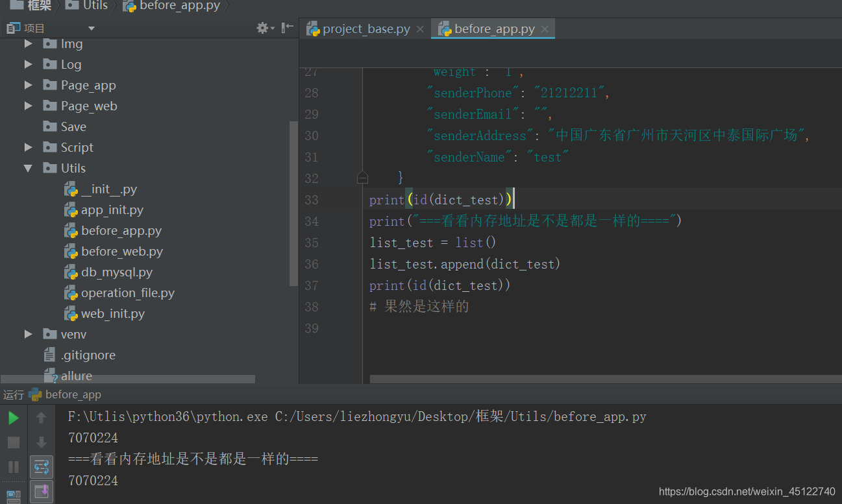Viewport: 842px width, 504px height.
Task: Click the code fold marker at line 32
Action: [362, 176]
